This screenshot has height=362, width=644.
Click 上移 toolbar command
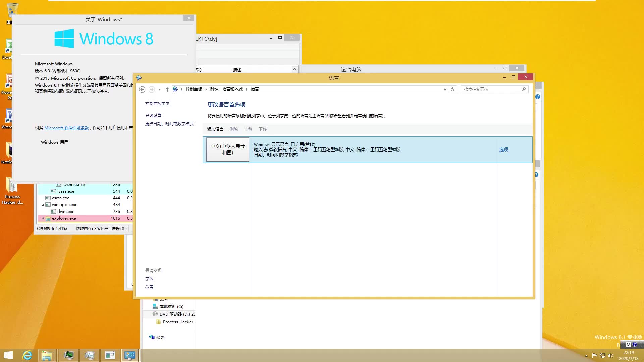click(x=248, y=129)
